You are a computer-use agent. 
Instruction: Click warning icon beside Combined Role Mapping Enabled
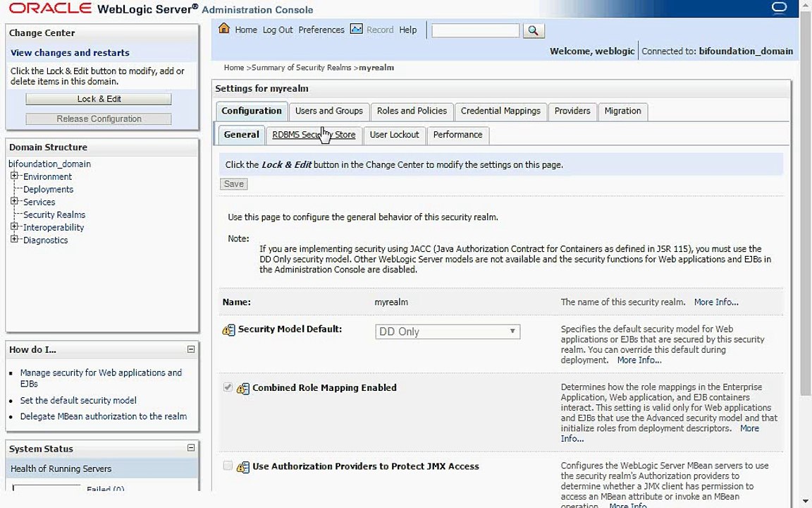[x=243, y=388]
